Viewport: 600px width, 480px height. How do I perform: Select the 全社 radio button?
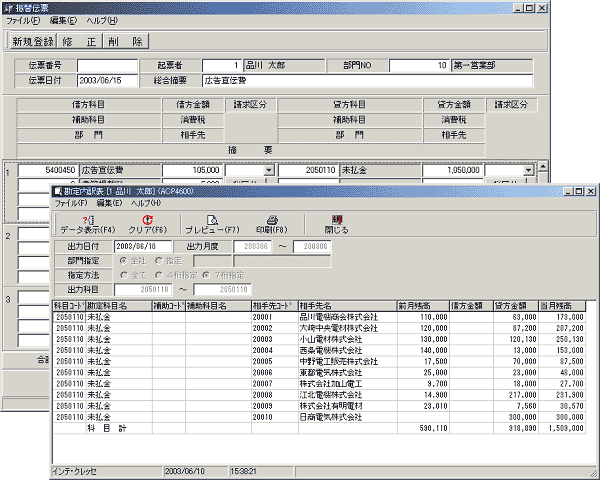pyautogui.click(x=123, y=261)
